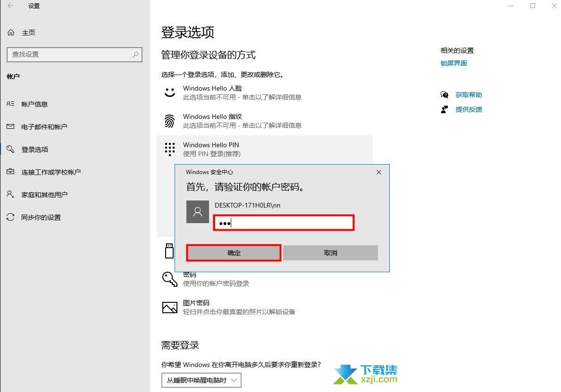This screenshot has width=561, height=392.
Task: Click the 密码 key icon
Action: point(169,279)
